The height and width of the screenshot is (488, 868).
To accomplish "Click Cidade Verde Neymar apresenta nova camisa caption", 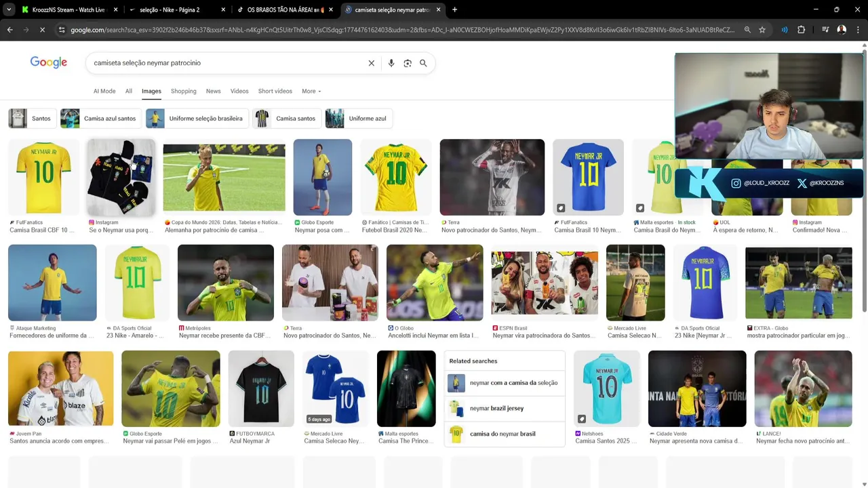I will click(x=696, y=441).
